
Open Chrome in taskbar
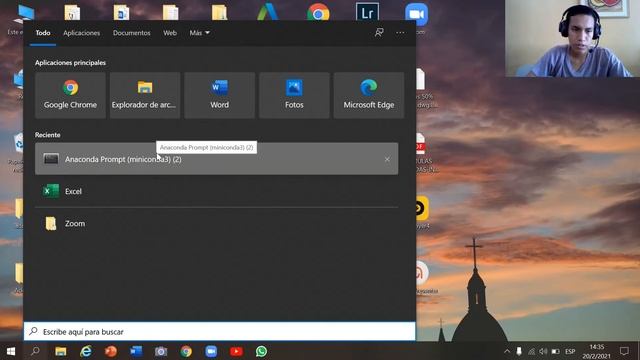click(x=186, y=351)
